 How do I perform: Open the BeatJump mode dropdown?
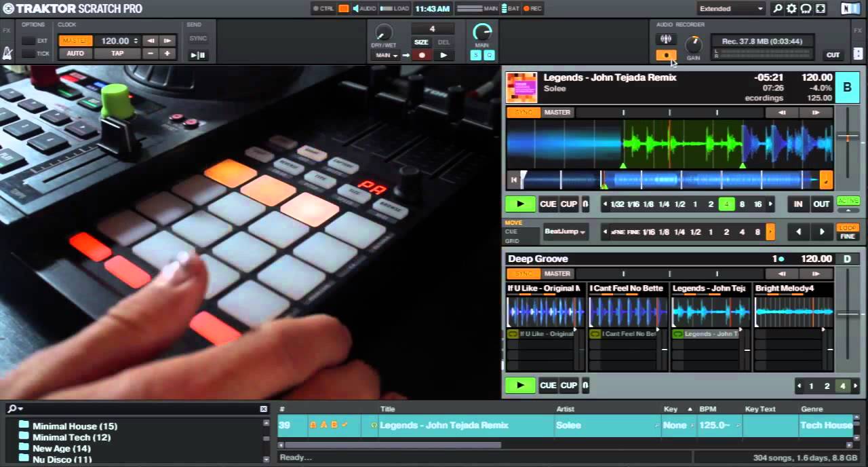565,231
